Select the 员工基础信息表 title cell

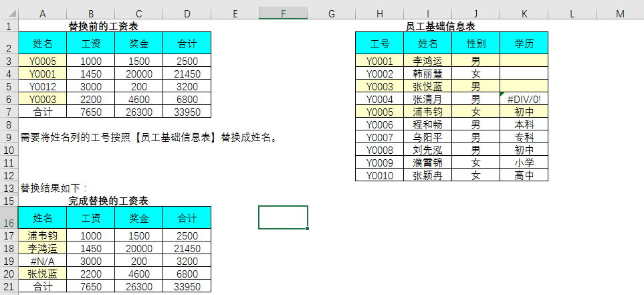pyautogui.click(x=450, y=26)
